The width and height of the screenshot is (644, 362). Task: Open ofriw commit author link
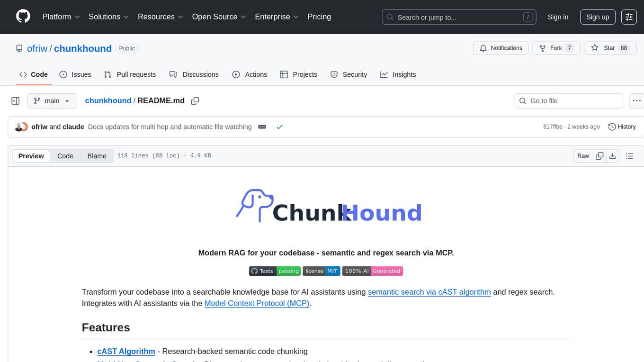tap(39, 127)
